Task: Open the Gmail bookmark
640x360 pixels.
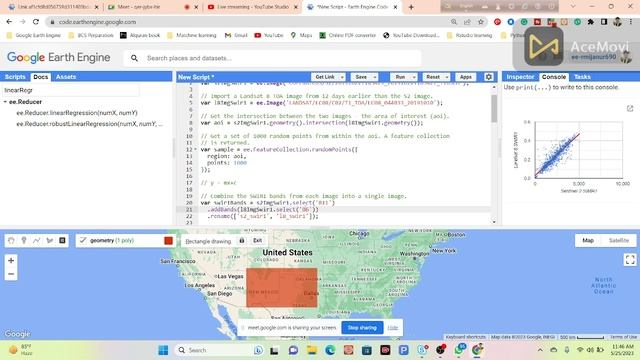Action: click(236, 36)
